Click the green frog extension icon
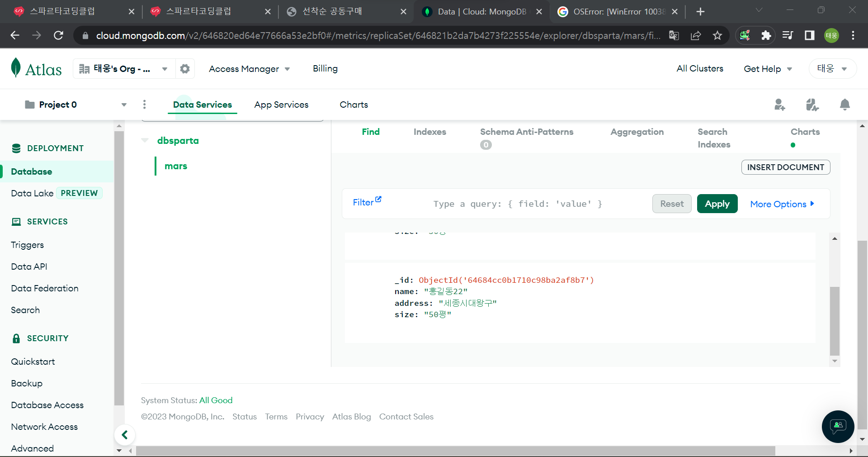Viewport: 868px width, 457px height. coord(745,35)
